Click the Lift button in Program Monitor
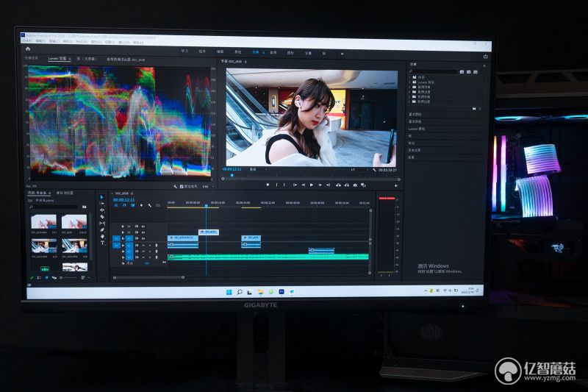Image resolution: width=588 pixels, height=392 pixels. coord(338,185)
